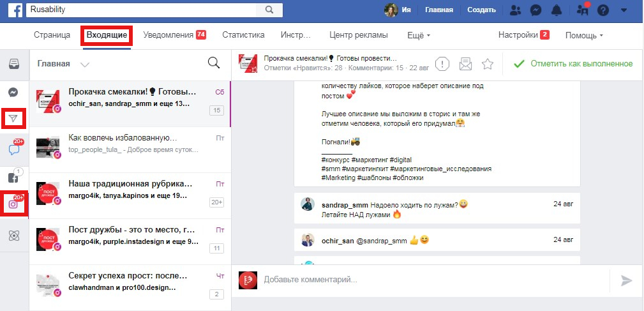Click the post thumbnail in the conversation header
Screen dimensions: 644x311
248,63
